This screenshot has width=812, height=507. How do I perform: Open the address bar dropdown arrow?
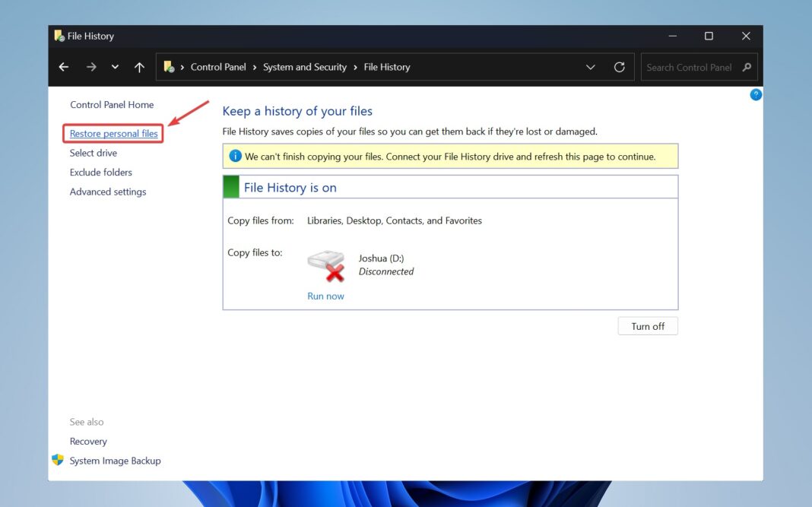(591, 67)
